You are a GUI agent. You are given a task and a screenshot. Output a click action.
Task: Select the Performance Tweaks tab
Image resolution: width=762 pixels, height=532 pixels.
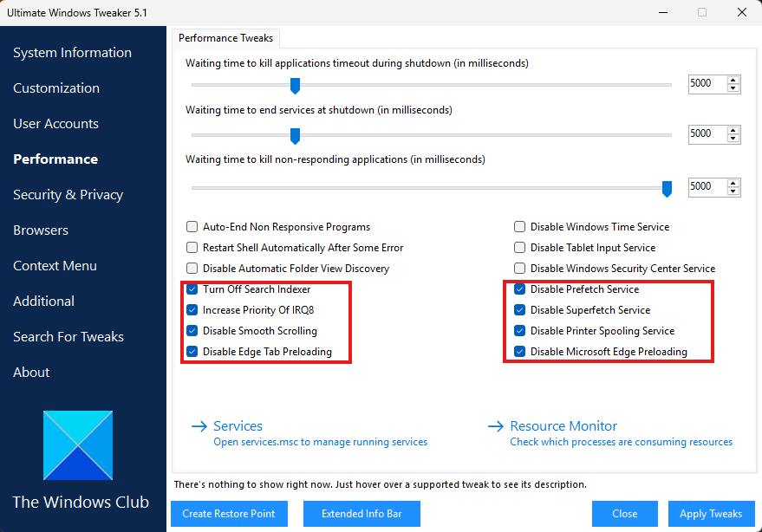click(x=225, y=38)
